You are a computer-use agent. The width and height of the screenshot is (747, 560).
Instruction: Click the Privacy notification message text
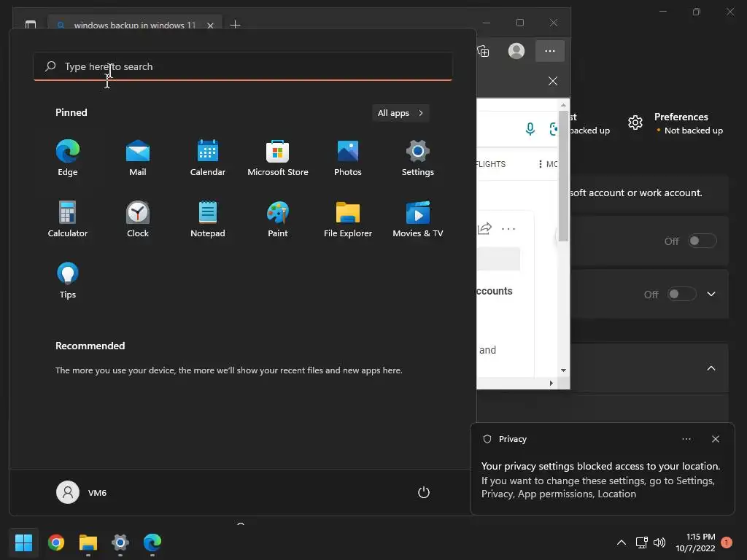[x=600, y=480]
